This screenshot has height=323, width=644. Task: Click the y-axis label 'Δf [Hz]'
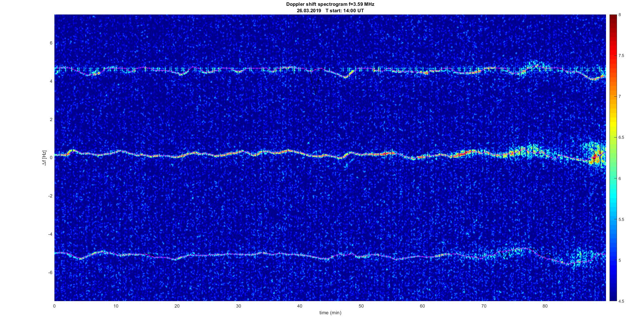click(x=44, y=158)
